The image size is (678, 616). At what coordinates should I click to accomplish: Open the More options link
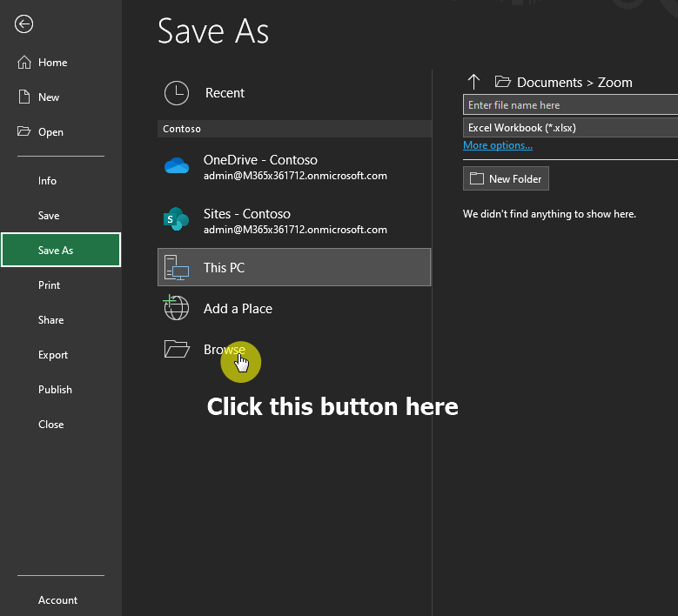point(498,145)
